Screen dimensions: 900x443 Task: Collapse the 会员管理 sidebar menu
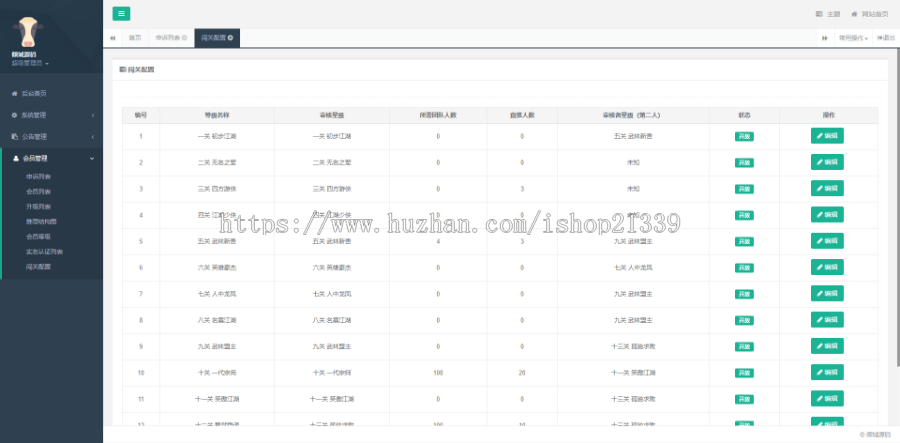coord(52,158)
